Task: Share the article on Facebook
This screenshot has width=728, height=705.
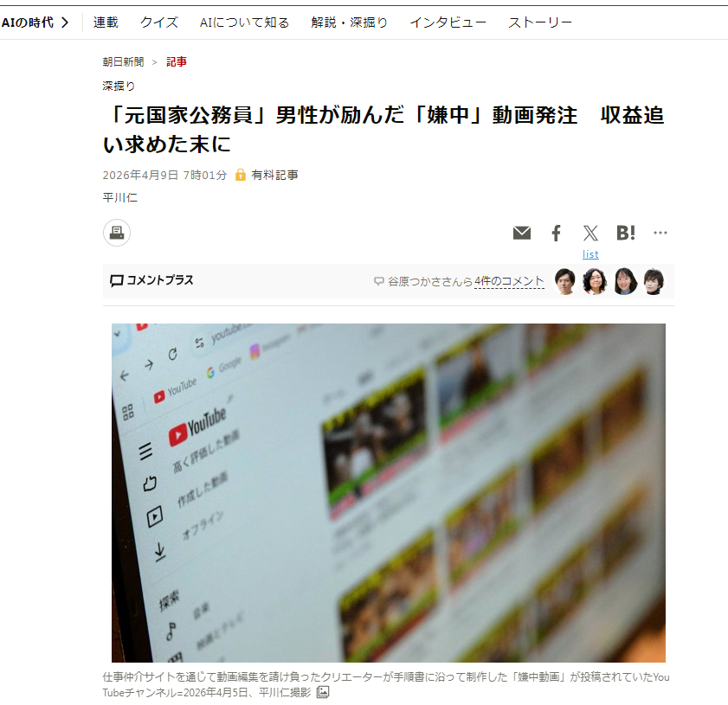Action: (x=556, y=233)
